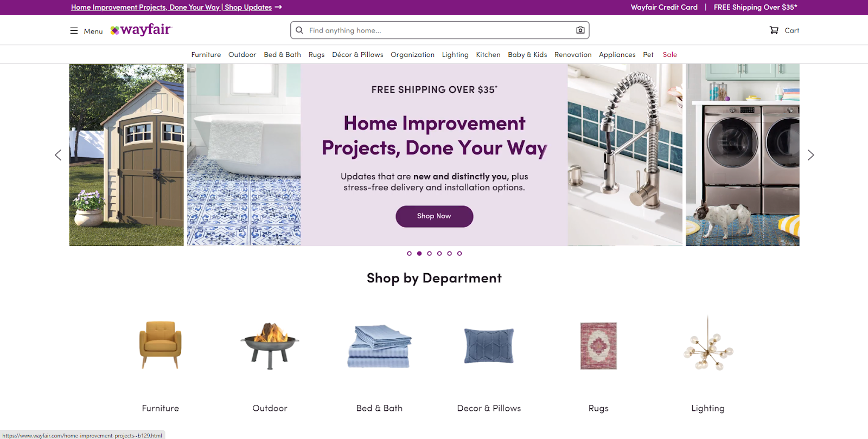This screenshot has width=868, height=439.
Task: Open the hamburger Menu icon
Action: [74, 31]
